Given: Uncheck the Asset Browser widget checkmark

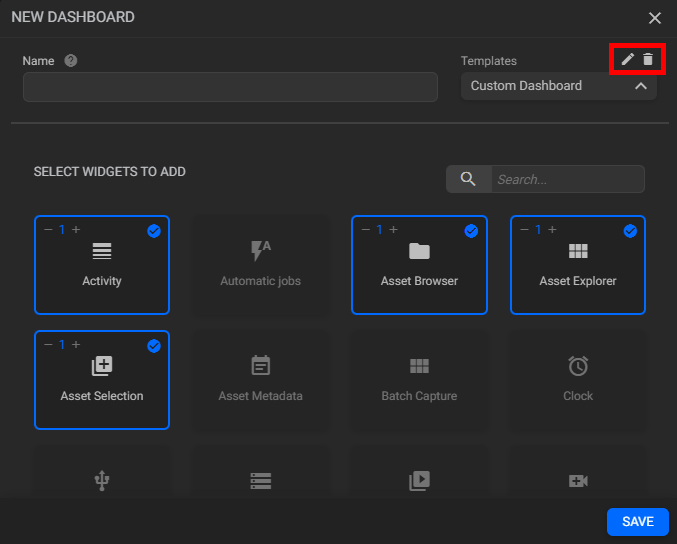Looking at the screenshot, I should coord(471,231).
